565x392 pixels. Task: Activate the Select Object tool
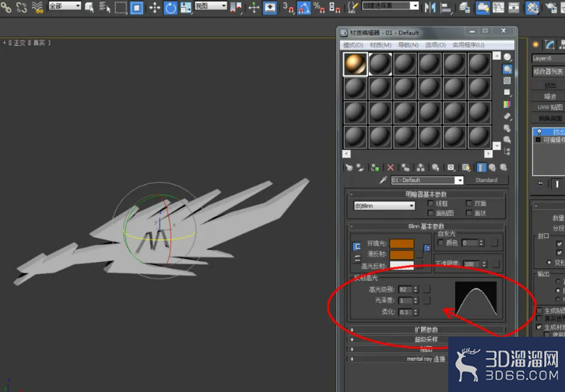[89, 7]
